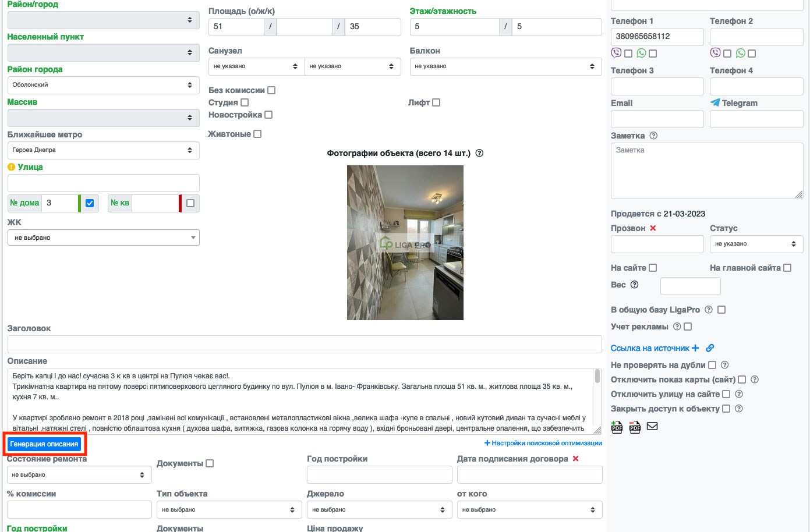Open Настройки поисковой оптимизации link
Viewport: 810px width, 532px height.
pyautogui.click(x=543, y=443)
